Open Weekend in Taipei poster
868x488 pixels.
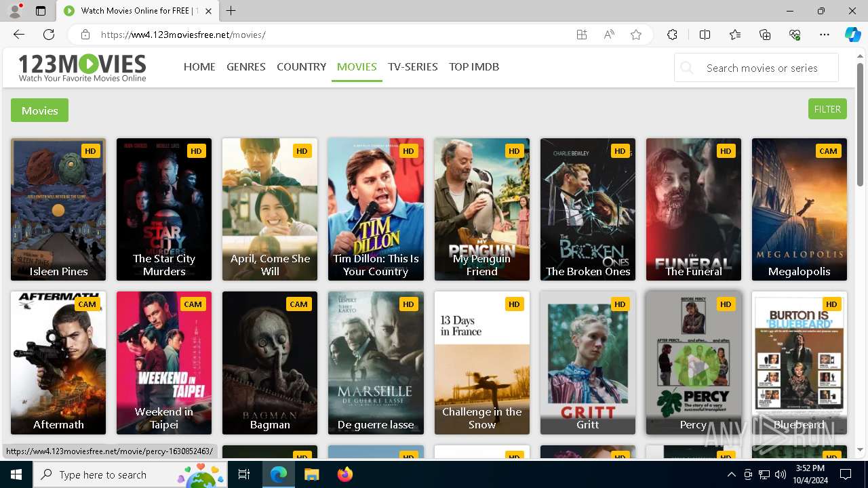click(164, 363)
